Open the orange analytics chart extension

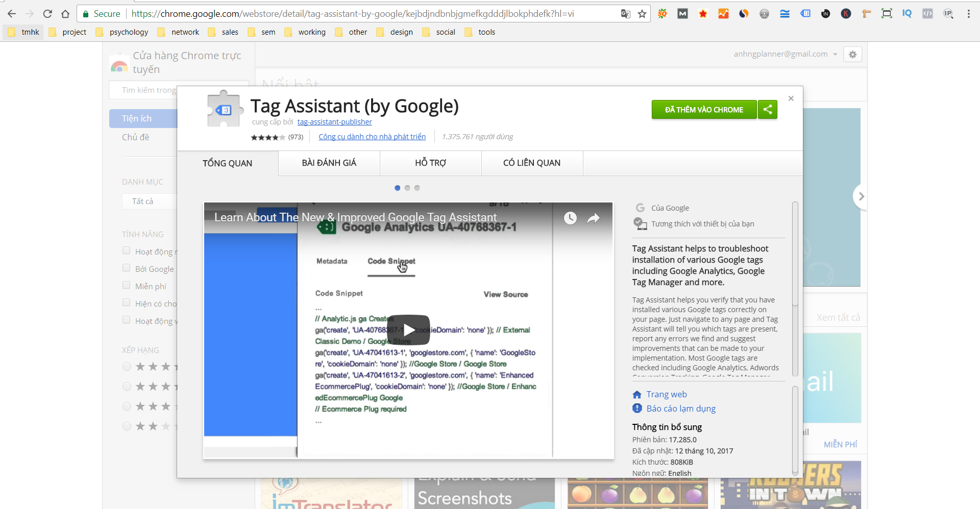[724, 14]
